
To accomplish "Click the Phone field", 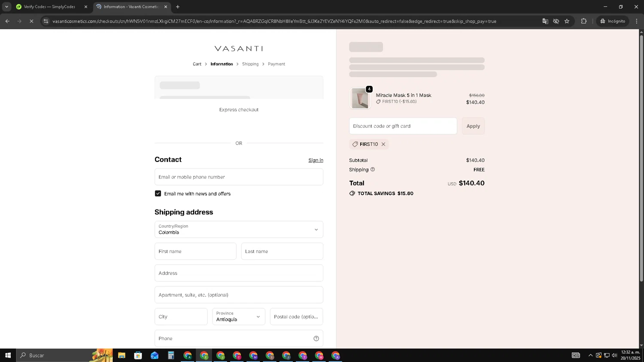I will (239, 338).
